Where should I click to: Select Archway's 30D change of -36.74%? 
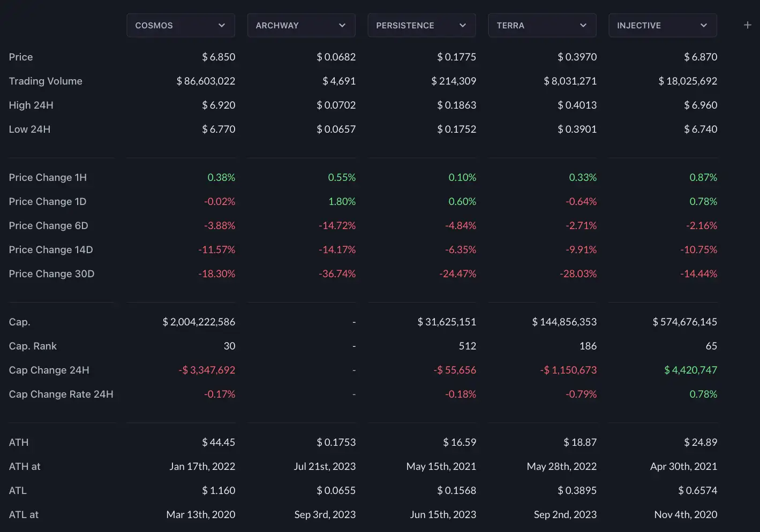click(x=337, y=273)
